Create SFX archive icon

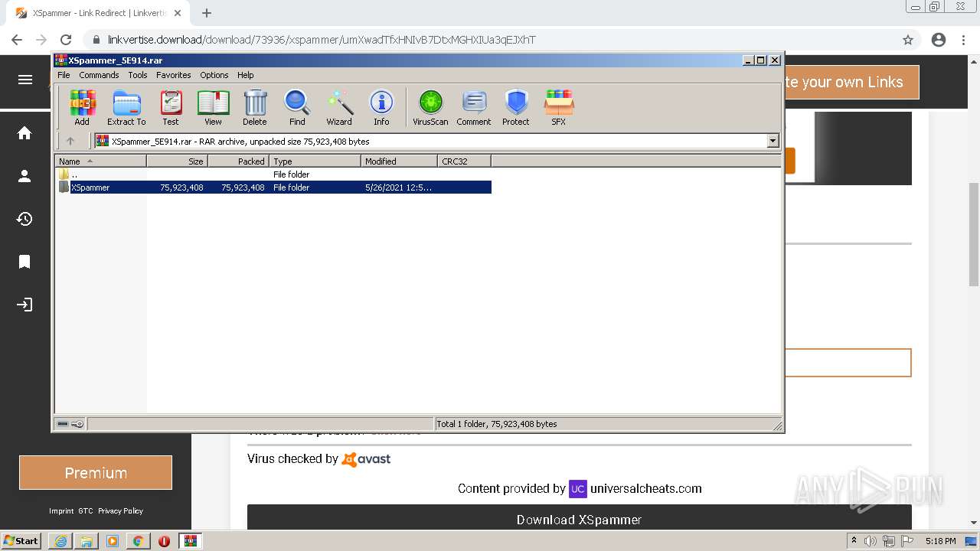click(x=559, y=107)
